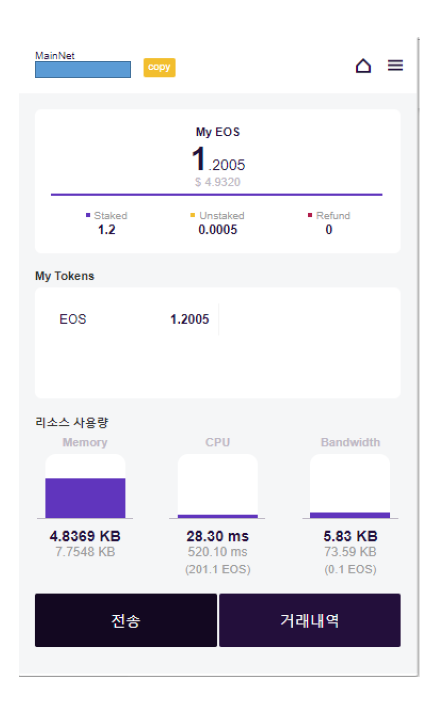
Task: Click the red Refund legend marker
Action: click(x=310, y=215)
